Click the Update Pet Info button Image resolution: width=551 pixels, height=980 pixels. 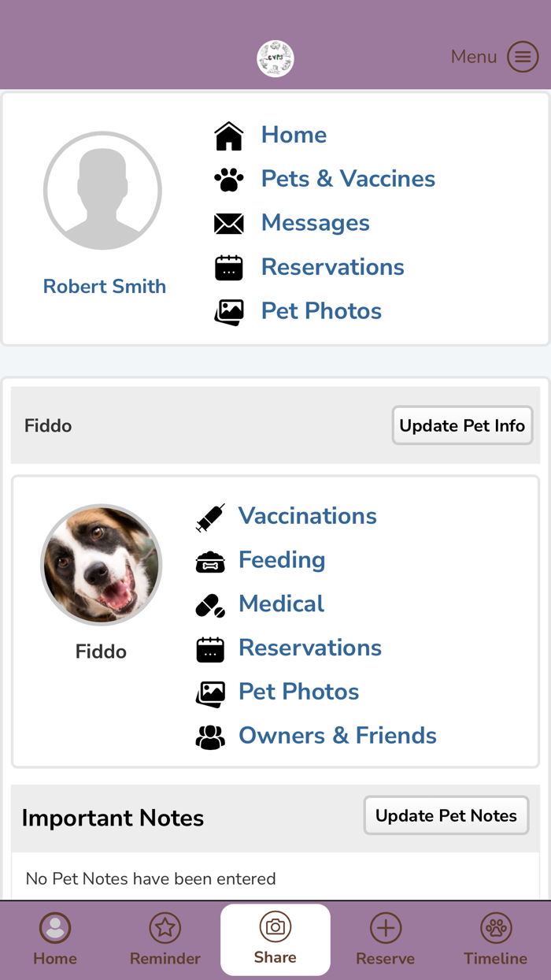click(x=462, y=425)
